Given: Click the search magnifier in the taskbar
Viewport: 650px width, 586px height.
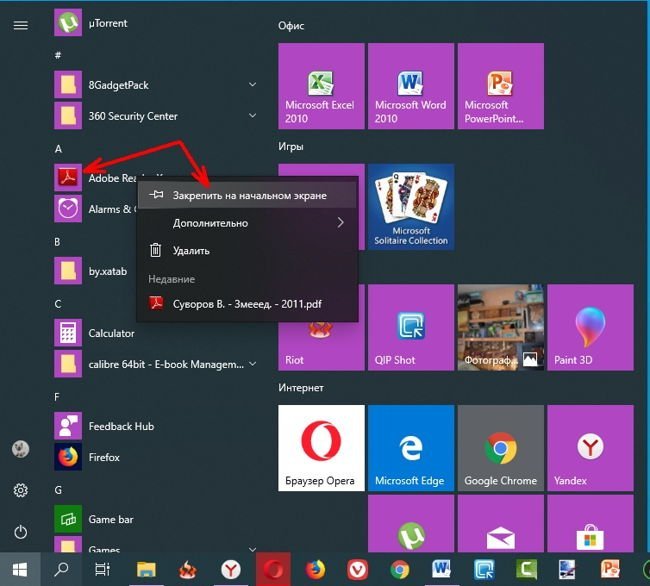Looking at the screenshot, I should point(61,569).
